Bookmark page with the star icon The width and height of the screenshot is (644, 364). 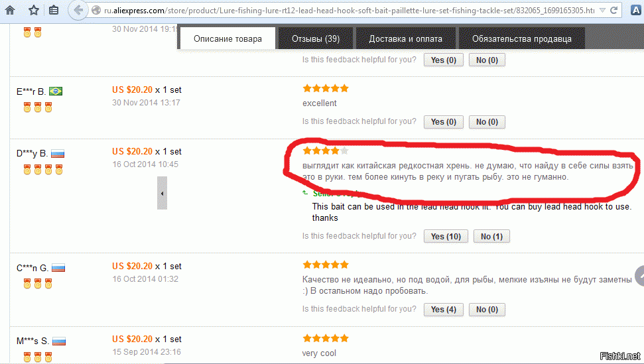pyautogui.click(x=34, y=10)
